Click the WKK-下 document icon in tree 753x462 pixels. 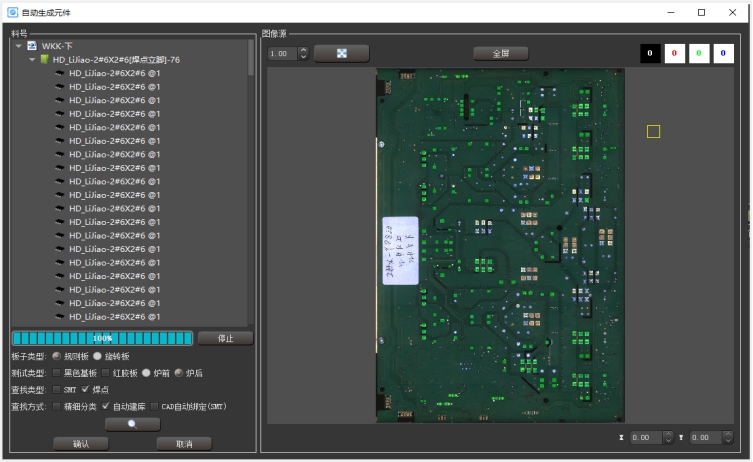[32, 46]
